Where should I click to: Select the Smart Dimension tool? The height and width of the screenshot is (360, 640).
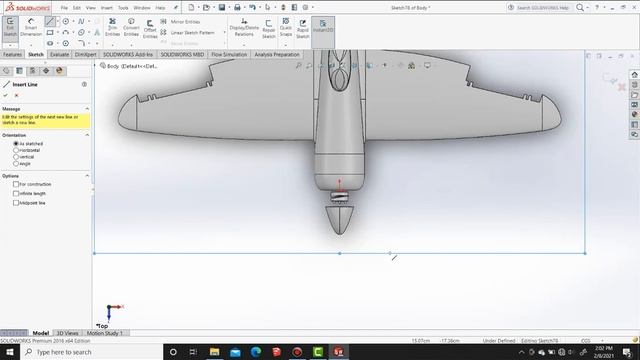tap(31, 27)
